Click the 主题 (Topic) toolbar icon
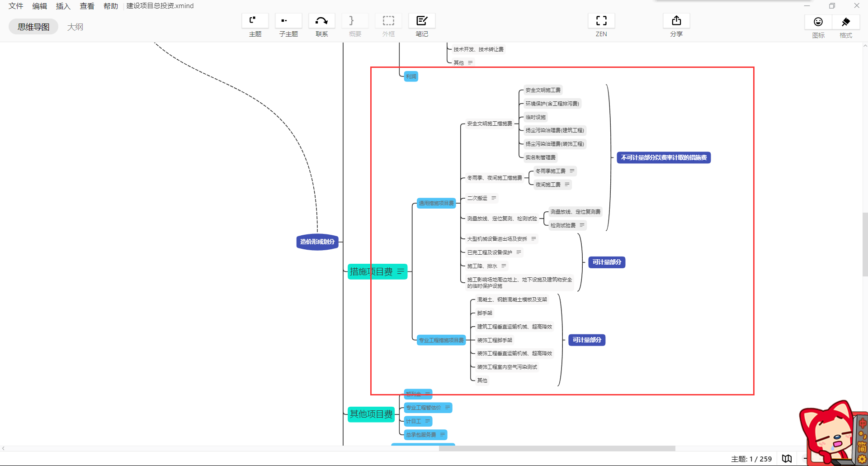This screenshot has height=466, width=868. [255, 21]
